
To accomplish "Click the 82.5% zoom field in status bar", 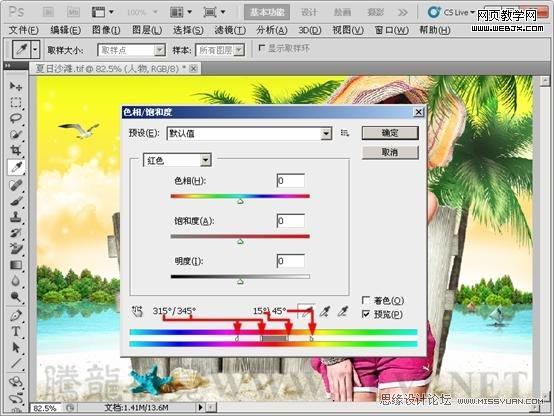I will point(45,408).
